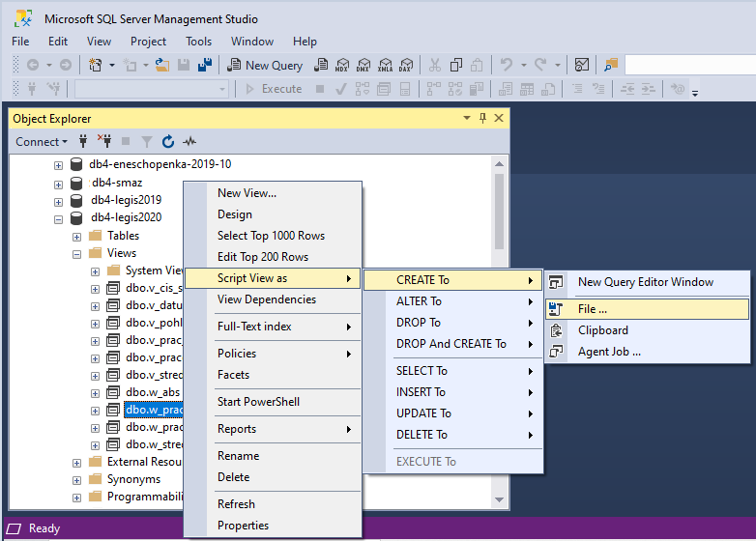756x541 pixels.
Task: Click the MDX query icon
Action: (x=342, y=65)
